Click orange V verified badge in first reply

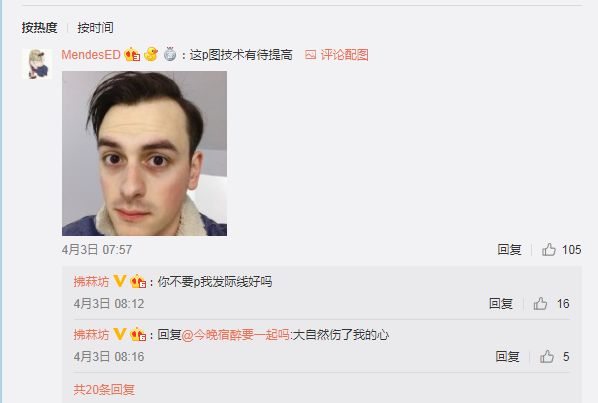[120, 281]
